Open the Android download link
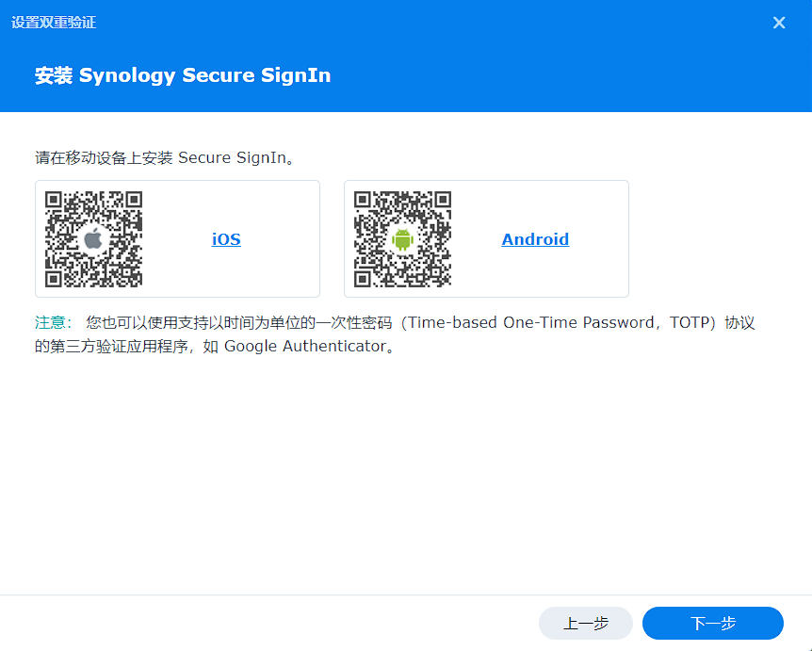The width and height of the screenshot is (812, 651). [535, 239]
